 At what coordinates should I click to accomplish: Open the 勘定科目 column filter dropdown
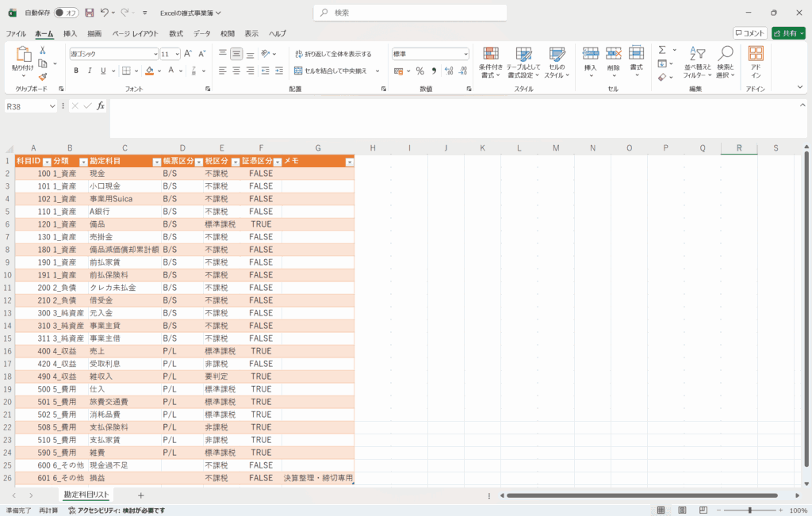pyautogui.click(x=156, y=162)
